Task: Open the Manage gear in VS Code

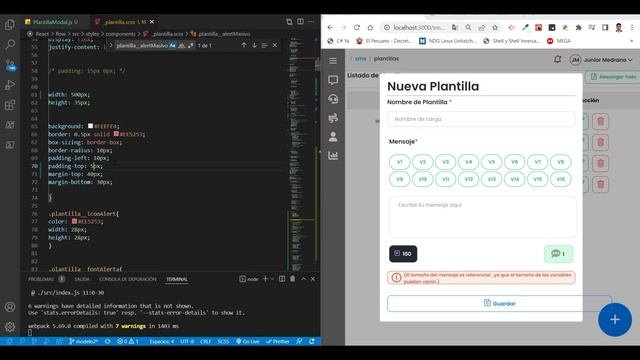Action: [10, 327]
